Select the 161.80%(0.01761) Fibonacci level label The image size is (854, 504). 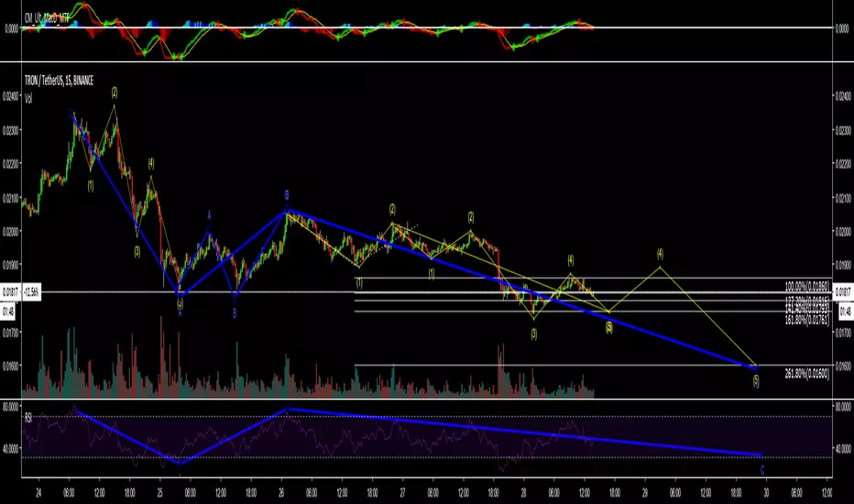point(807,321)
